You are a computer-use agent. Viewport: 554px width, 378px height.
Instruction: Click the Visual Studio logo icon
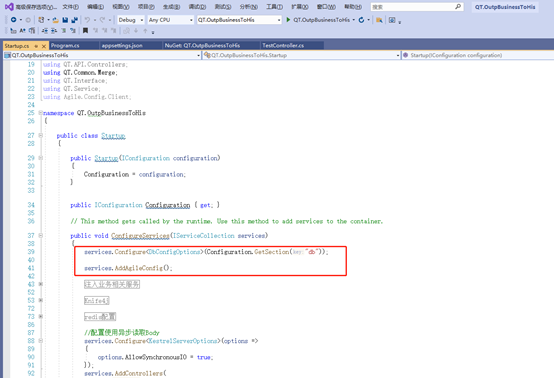point(9,7)
